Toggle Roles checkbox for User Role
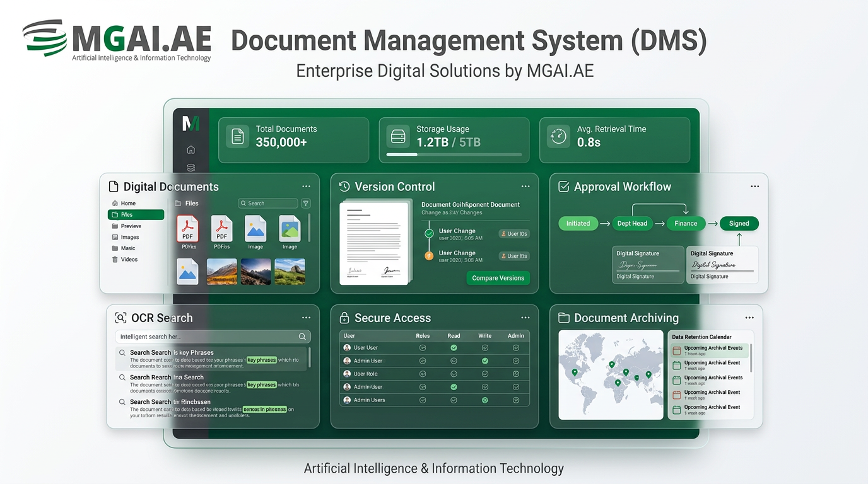The image size is (868, 484). point(423,374)
